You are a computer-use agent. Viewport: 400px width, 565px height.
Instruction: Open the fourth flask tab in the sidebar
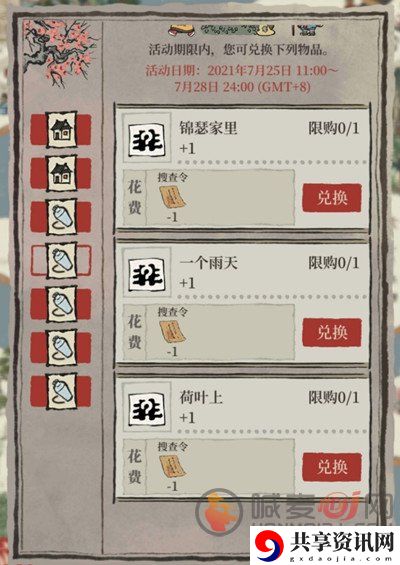coord(61,348)
